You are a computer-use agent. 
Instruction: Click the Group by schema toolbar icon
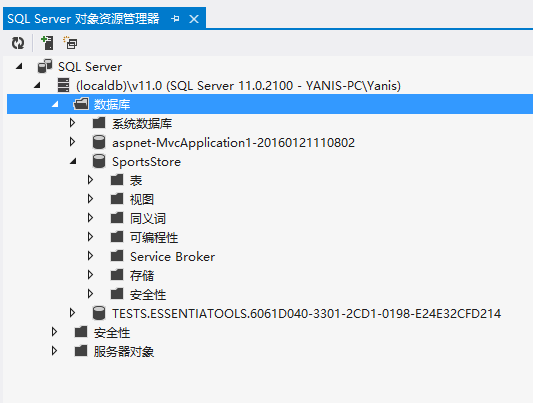[70, 43]
